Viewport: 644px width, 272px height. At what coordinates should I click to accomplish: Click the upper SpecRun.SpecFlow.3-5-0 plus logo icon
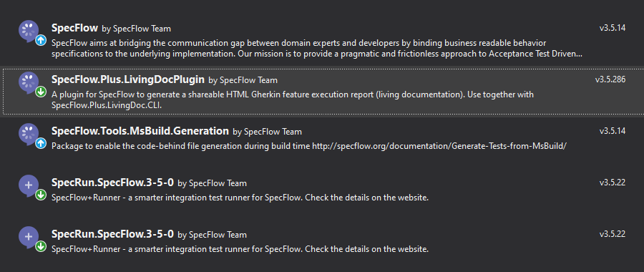[x=29, y=185]
